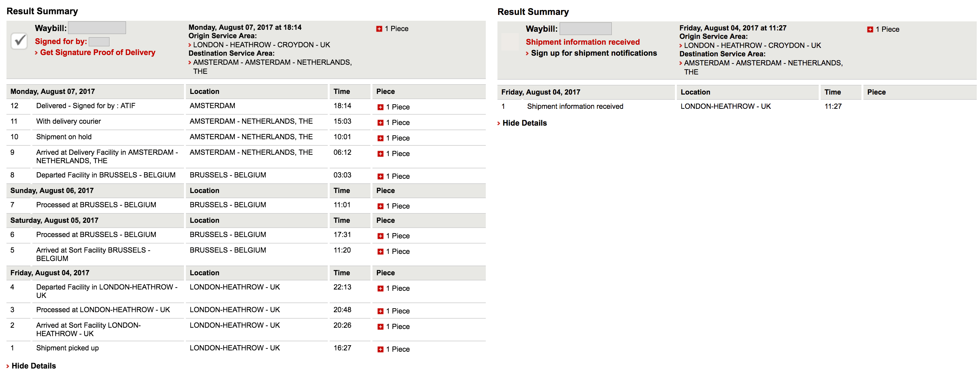Click the empty status box beside right waybill
Image resolution: width=980 pixels, height=375 pixels.
click(510, 42)
